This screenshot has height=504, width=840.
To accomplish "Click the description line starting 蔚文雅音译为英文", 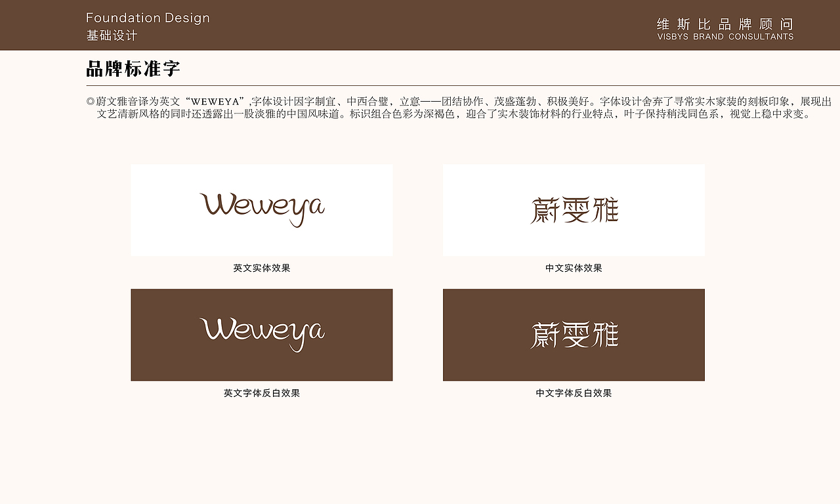I will coord(459,102).
